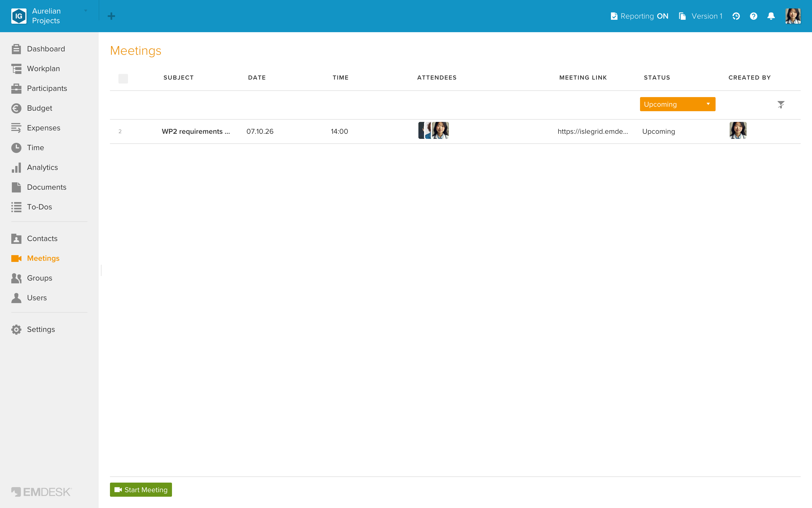The width and height of the screenshot is (812, 508).
Task: Click the ATTENDEES column header
Action: click(x=437, y=78)
